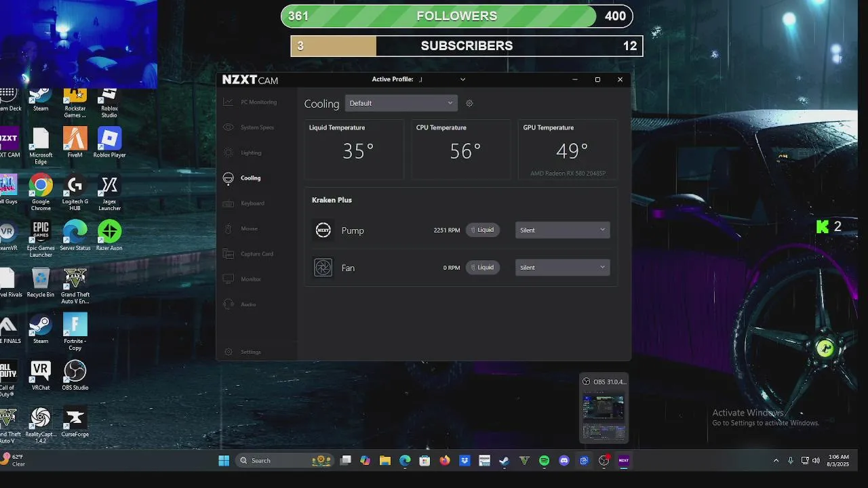Expand the Pump Silent mode dropdown
The width and height of the screenshot is (868, 488).
point(562,230)
